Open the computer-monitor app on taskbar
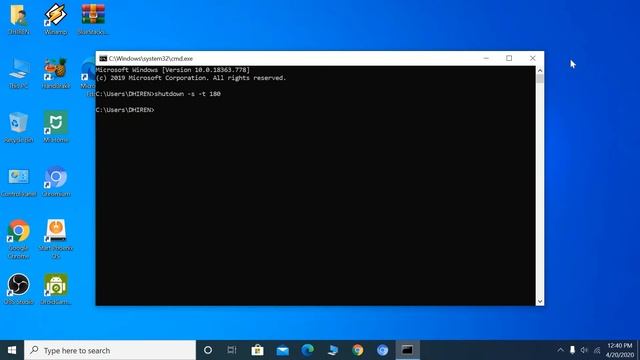This screenshot has height=360, width=640. coord(333,350)
